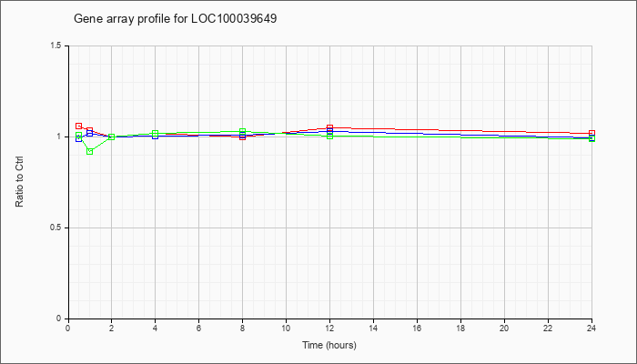Viewport: 637px width, 364px height.
Task: Click the 12 tick on the time axis
Action: 329,328
